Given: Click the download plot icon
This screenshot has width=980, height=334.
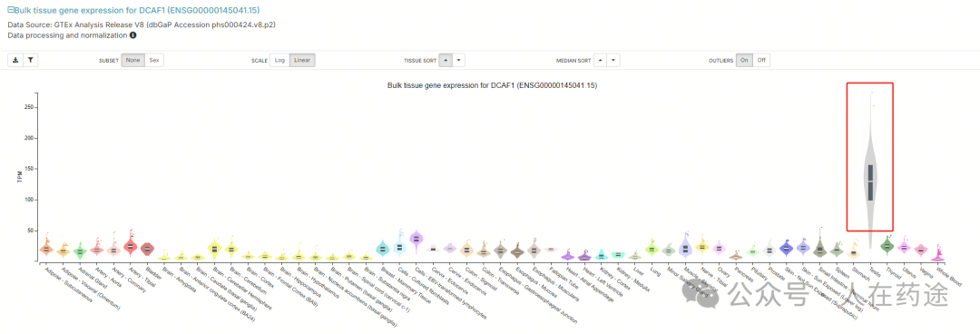Looking at the screenshot, I should click(15, 60).
